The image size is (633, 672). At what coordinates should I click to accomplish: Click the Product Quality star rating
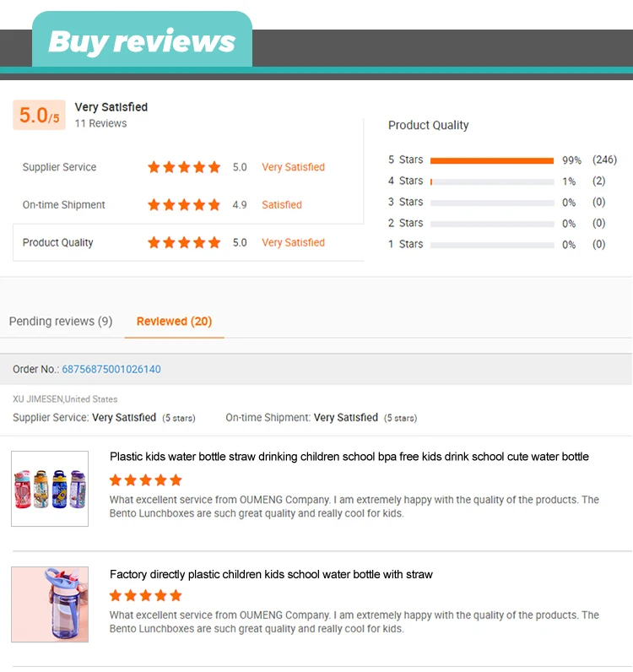pos(184,242)
